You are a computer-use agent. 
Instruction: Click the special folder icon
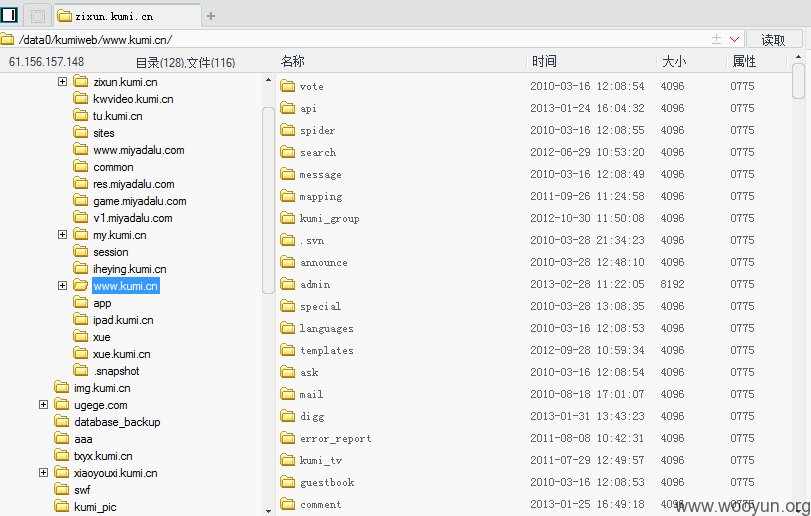pyautogui.click(x=288, y=306)
